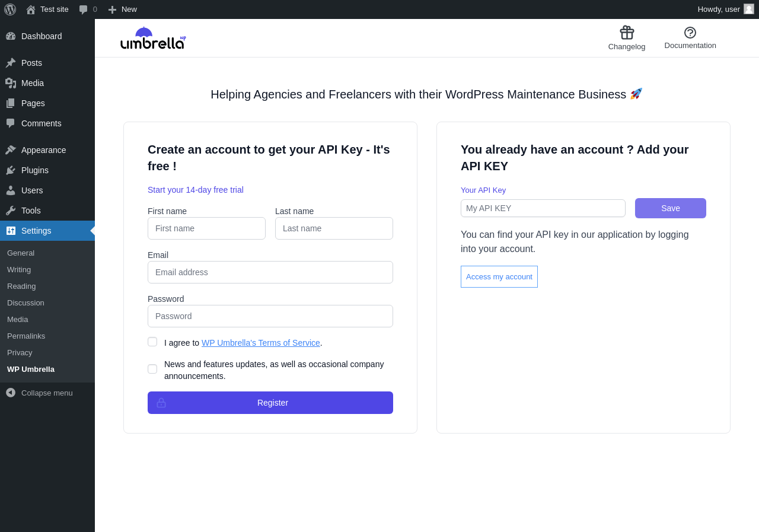759x532 pixels.
Task: Click the New label in admin bar
Action: pyautogui.click(x=129, y=9)
